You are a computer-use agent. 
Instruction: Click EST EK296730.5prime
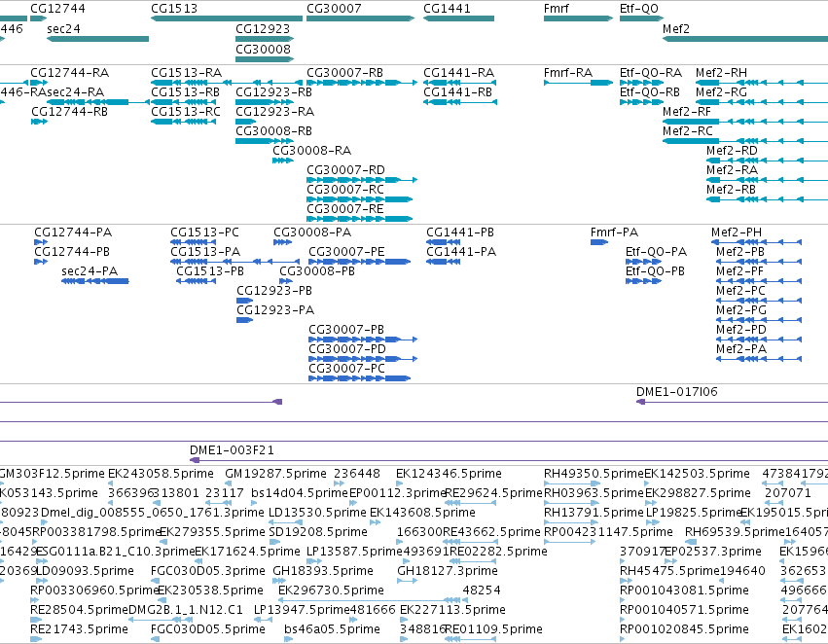tap(331, 590)
